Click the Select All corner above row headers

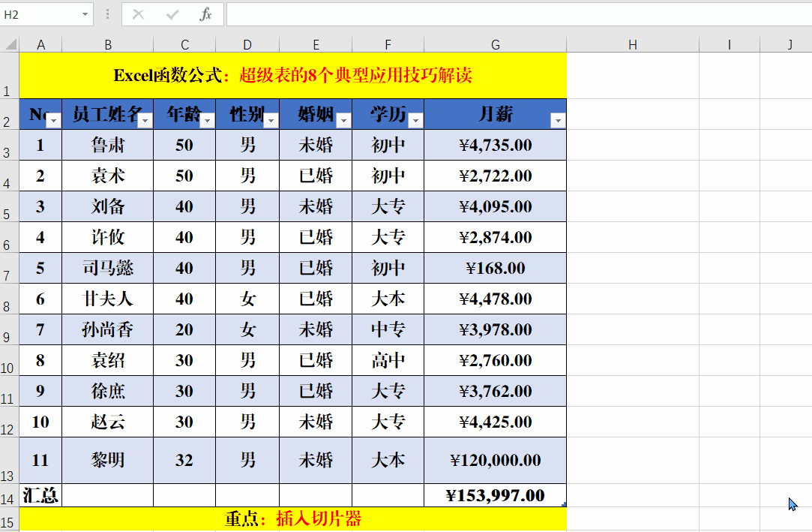[x=10, y=44]
